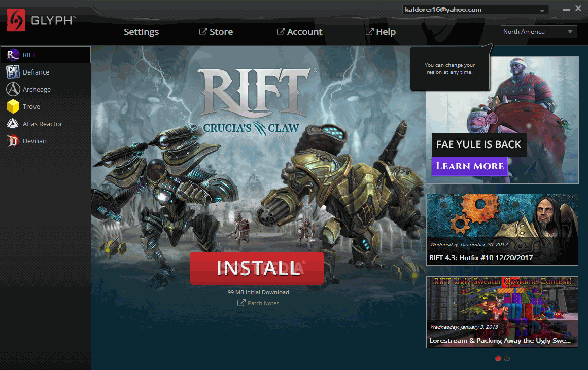
Task: Open the RIFT 4.3 Hotfix #10 news card
Action: click(x=502, y=229)
